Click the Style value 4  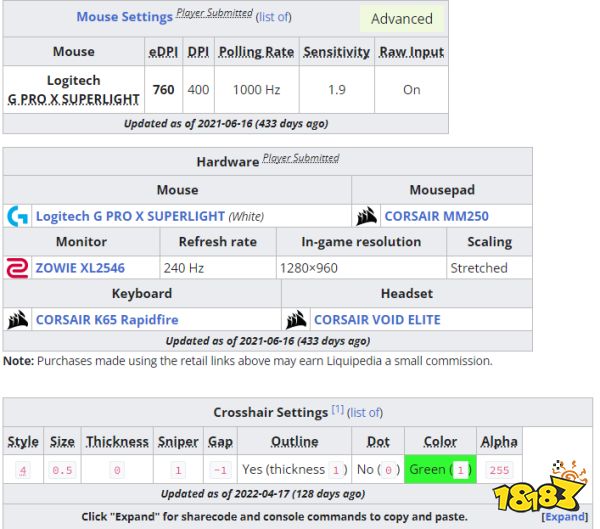tap(23, 470)
